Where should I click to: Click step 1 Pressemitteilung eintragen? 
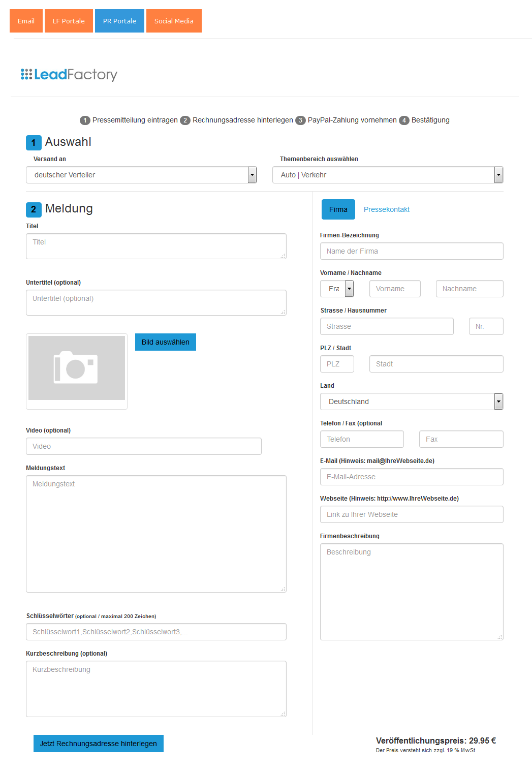tap(129, 120)
